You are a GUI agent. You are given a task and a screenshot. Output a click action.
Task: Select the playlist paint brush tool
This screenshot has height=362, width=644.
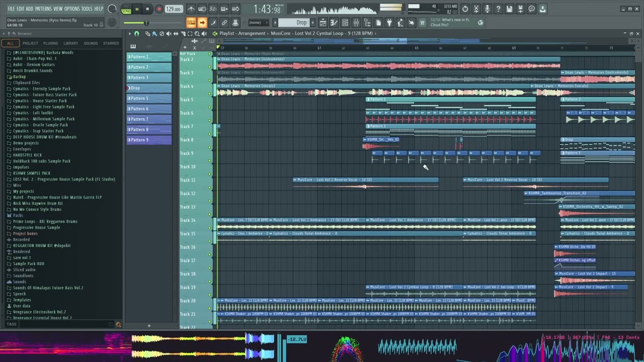pyautogui.click(x=154, y=33)
